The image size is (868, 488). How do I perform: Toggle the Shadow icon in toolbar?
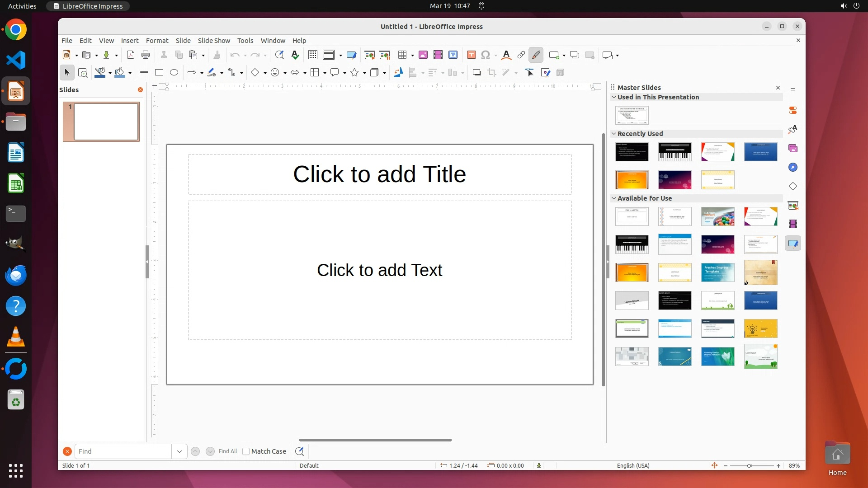[476, 72]
